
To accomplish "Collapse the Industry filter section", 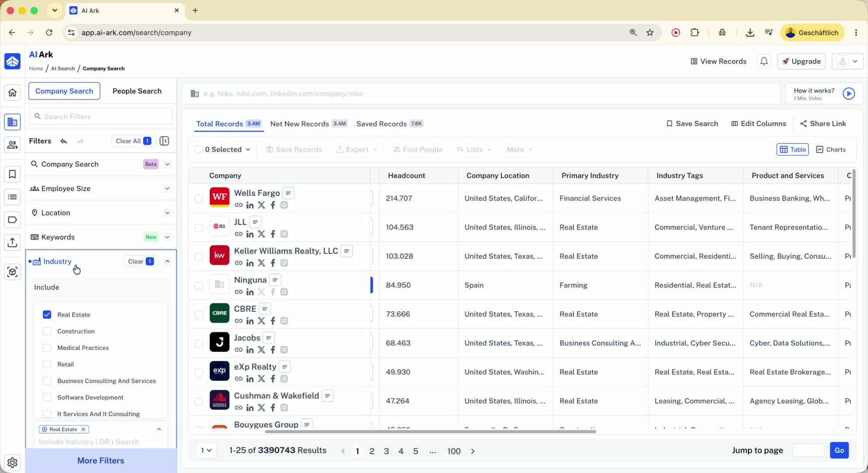I will (167, 261).
